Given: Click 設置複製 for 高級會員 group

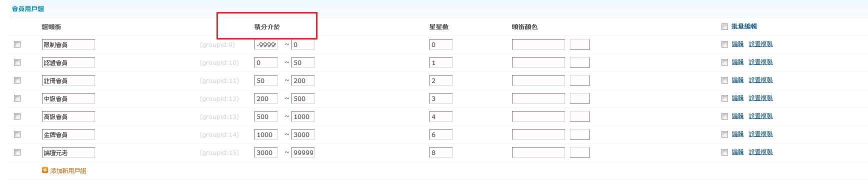Looking at the screenshot, I should [x=760, y=116].
